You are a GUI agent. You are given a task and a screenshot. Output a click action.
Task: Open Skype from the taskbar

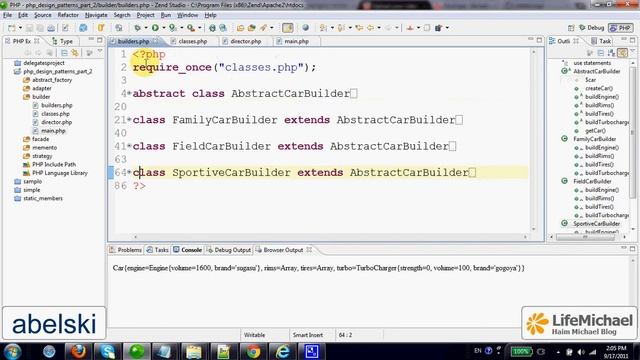107,351
